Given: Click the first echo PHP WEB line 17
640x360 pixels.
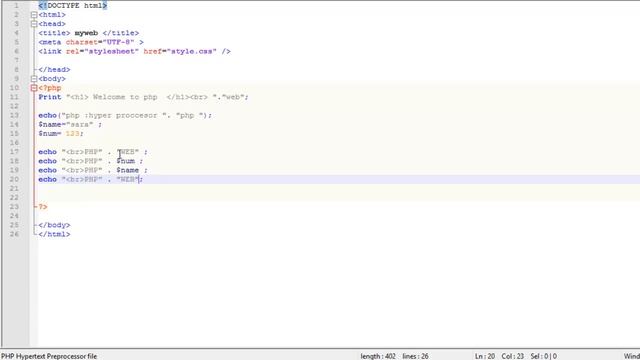Looking at the screenshot, I should 93,152.
